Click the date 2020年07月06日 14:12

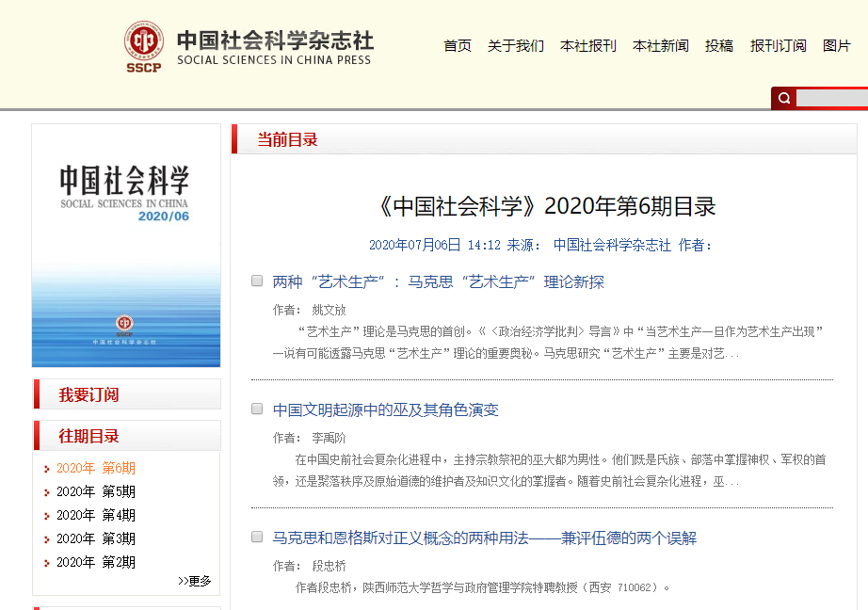point(435,245)
